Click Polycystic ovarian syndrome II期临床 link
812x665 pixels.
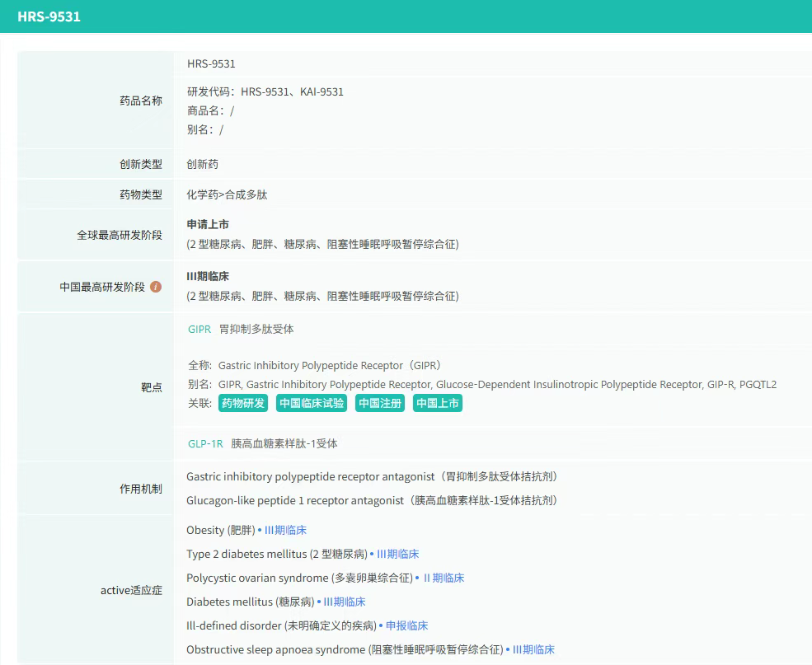(444, 578)
